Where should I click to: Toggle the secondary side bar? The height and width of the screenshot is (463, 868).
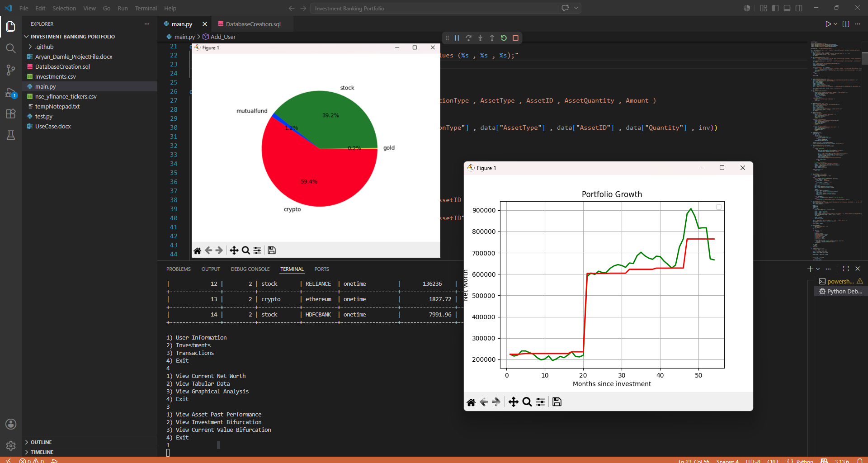tap(799, 8)
